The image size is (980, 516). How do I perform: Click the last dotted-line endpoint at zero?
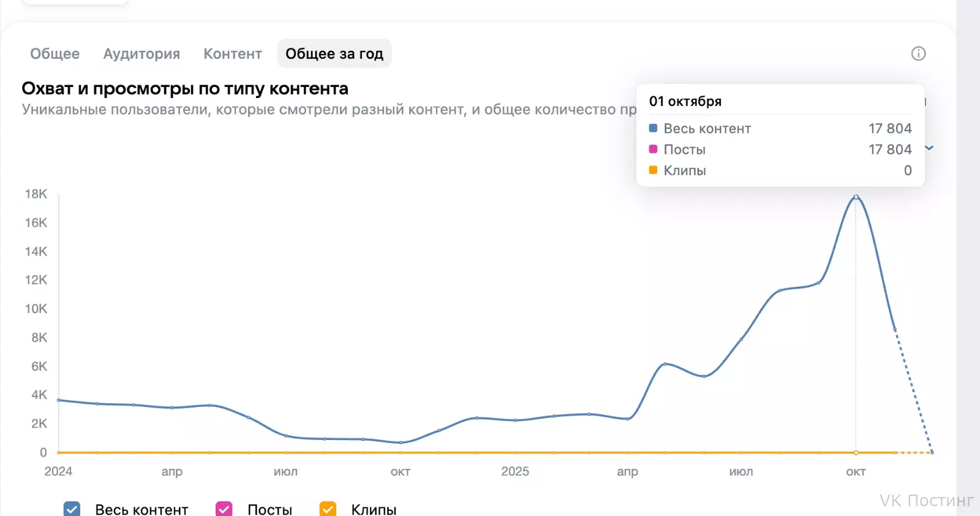pos(932,452)
